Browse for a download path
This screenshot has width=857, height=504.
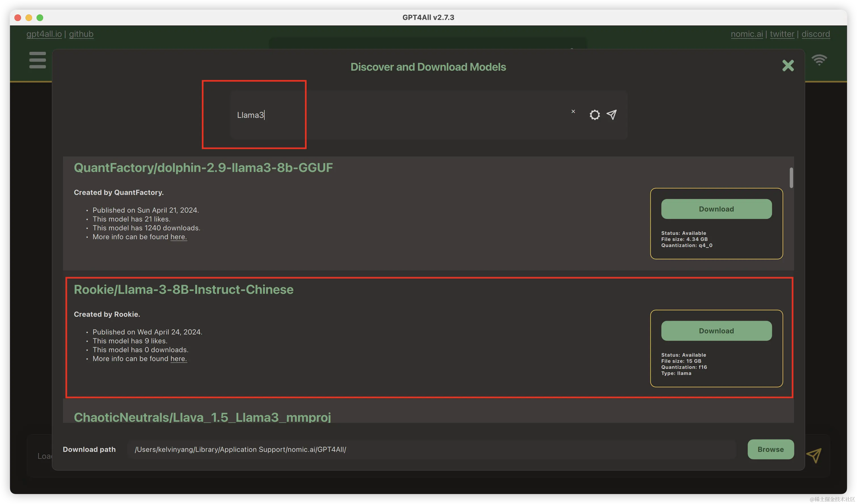pyautogui.click(x=770, y=449)
